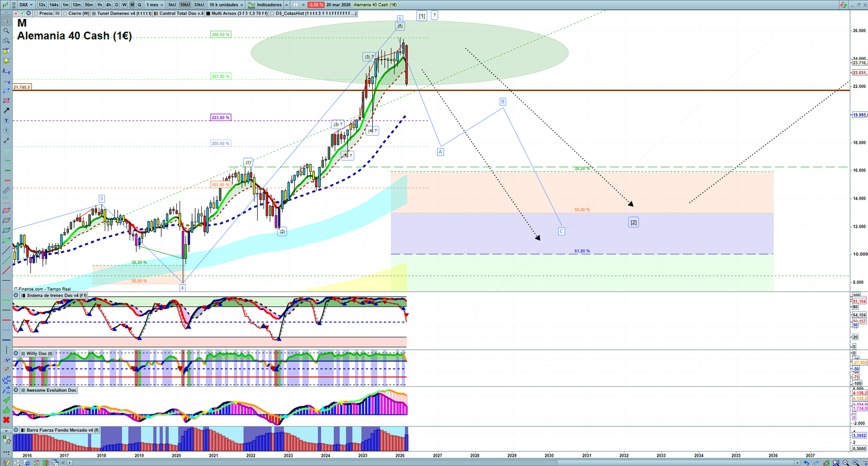Select the ruler measurement tool

click(x=6, y=190)
